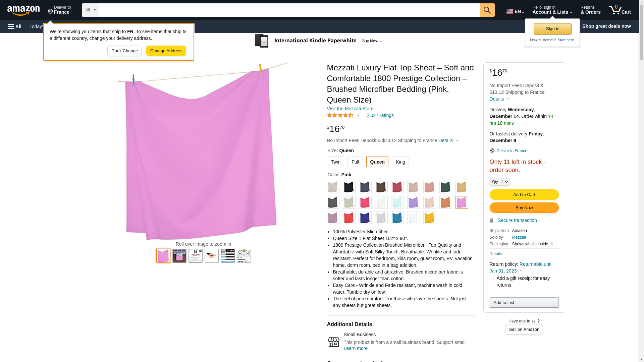
Task: Click the Add to Cart button
Action: 524,195
